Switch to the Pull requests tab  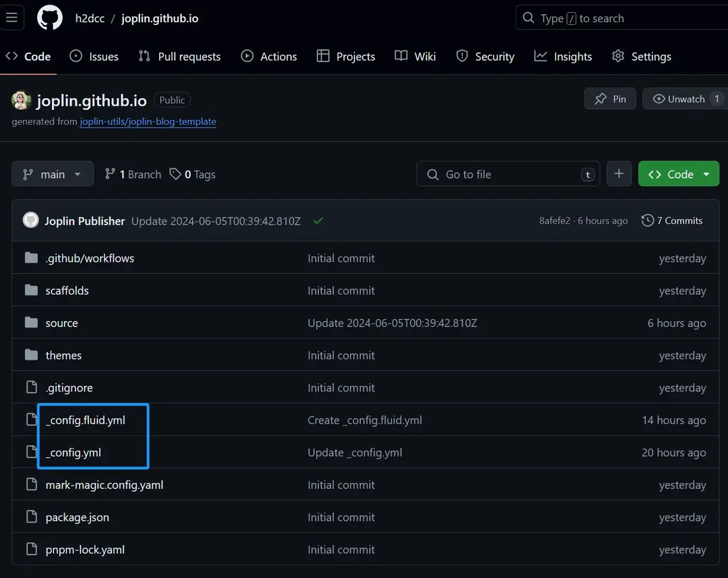click(179, 57)
